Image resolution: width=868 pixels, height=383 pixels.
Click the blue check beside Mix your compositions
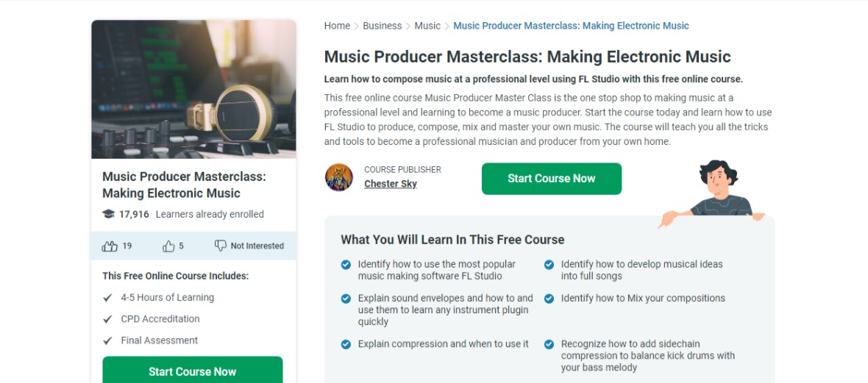point(549,298)
